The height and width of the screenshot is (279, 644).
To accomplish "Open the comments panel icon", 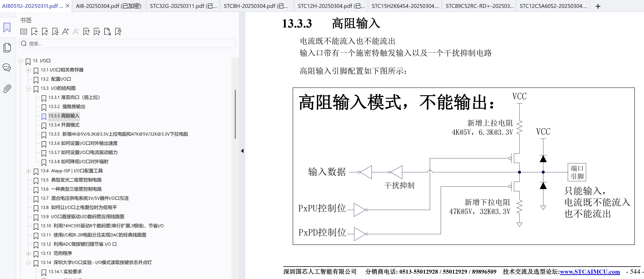I will (7, 68).
